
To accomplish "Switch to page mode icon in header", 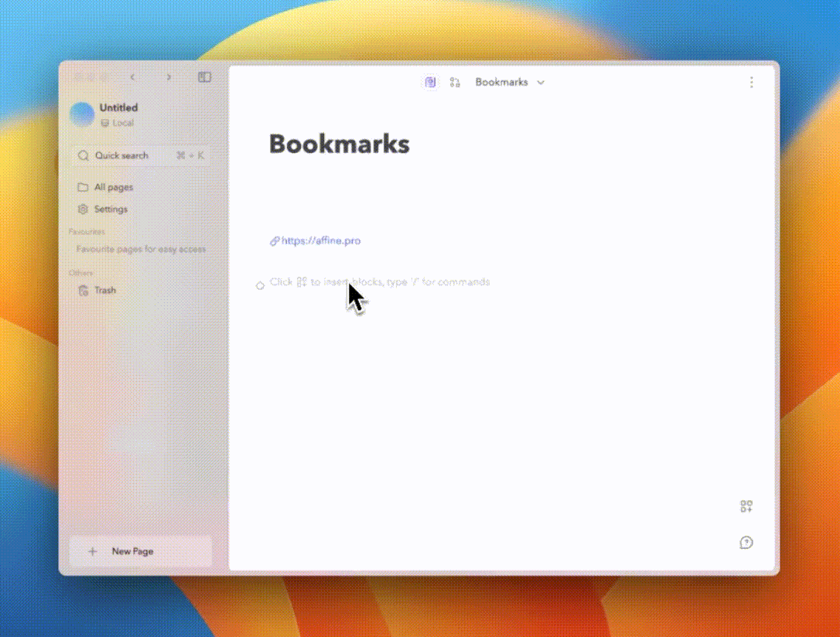I will click(x=430, y=82).
